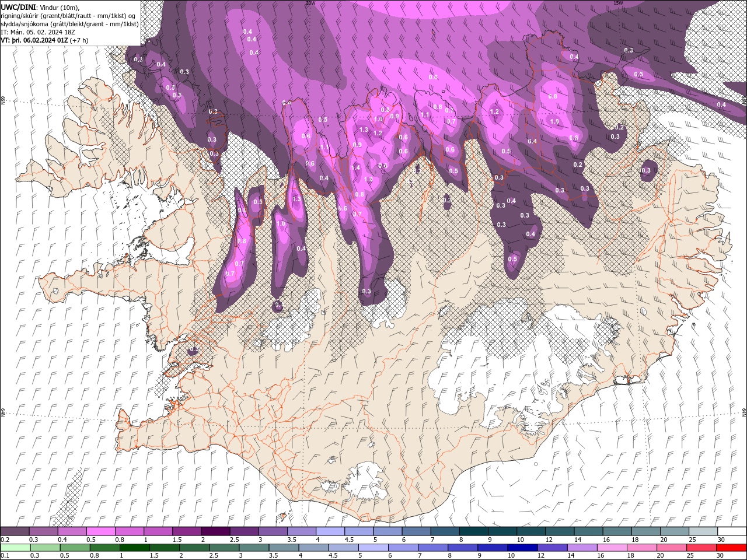Screen dimensions: 747x560
Task: Click the light pink lower swatch labeled 16
Action: (611, 548)
